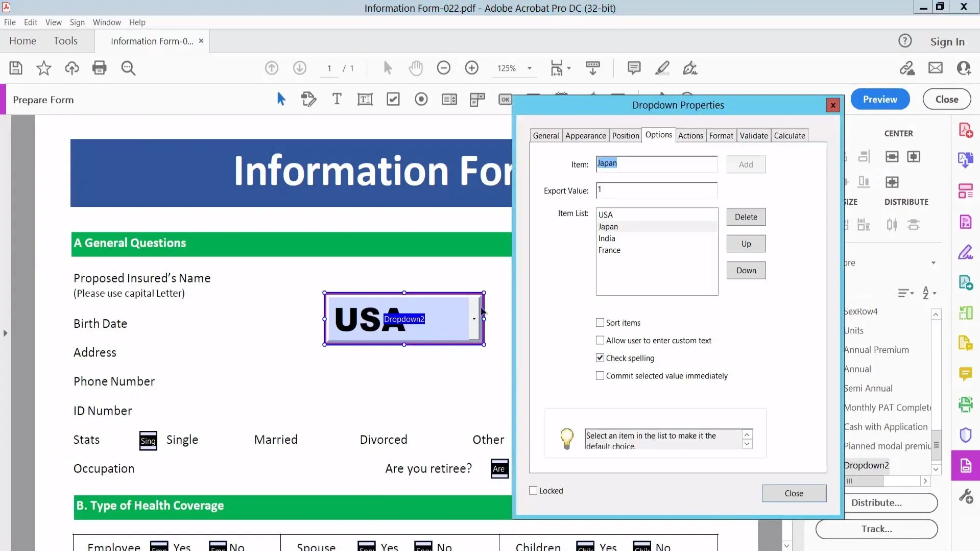The image size is (980, 551).
Task: Expand the fit page options dropdown
Action: point(568,68)
